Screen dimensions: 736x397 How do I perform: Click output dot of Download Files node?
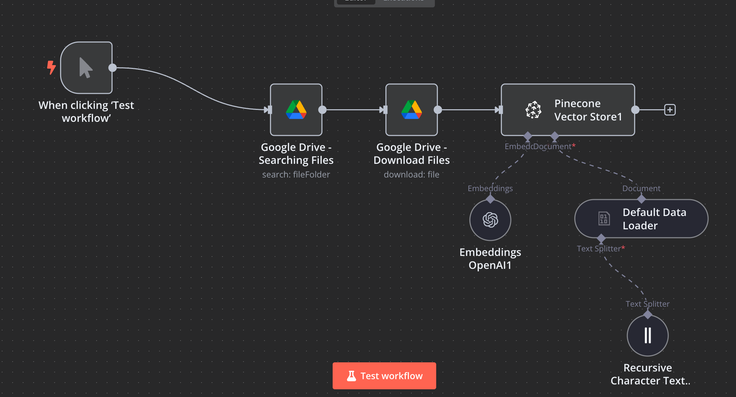click(438, 110)
